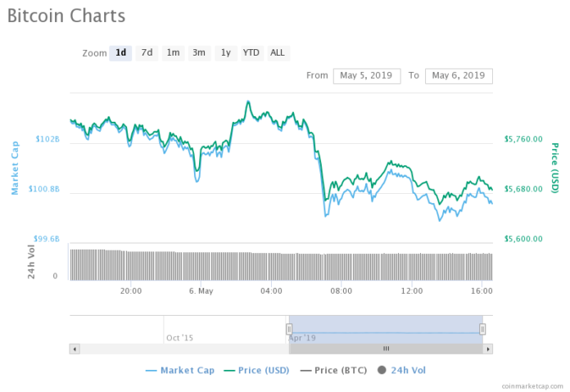The width and height of the screenshot is (570, 392).
Task: Click the 16:00 time axis label
Action: coord(482,291)
